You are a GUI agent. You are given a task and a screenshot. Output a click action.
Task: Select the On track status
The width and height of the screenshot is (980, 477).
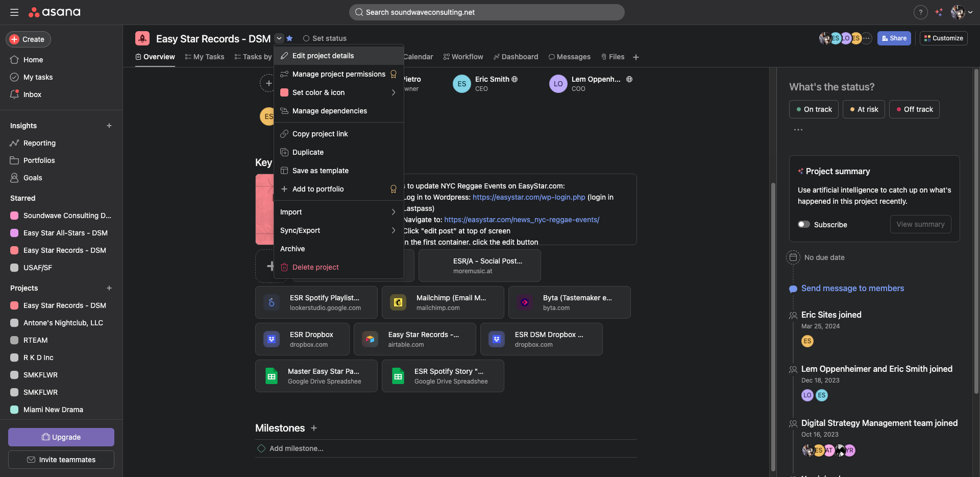click(814, 109)
